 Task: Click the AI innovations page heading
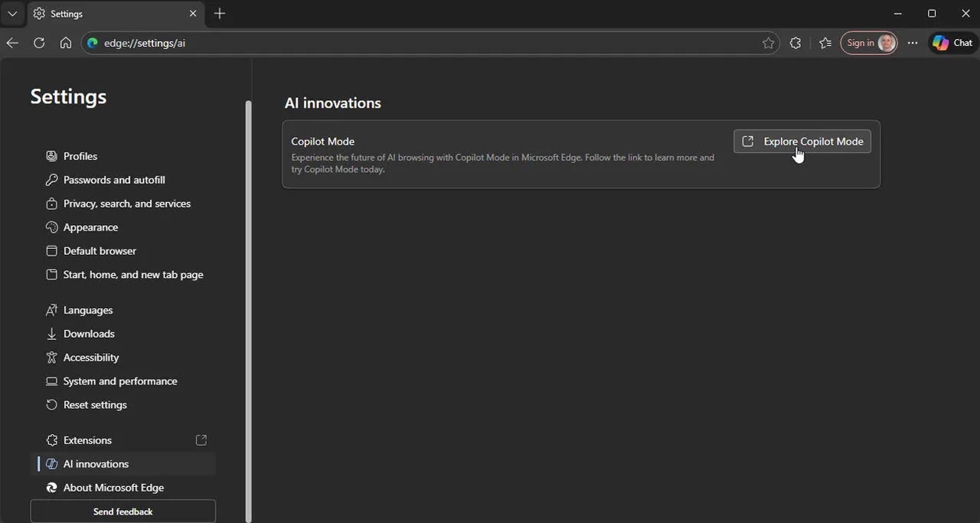333,103
